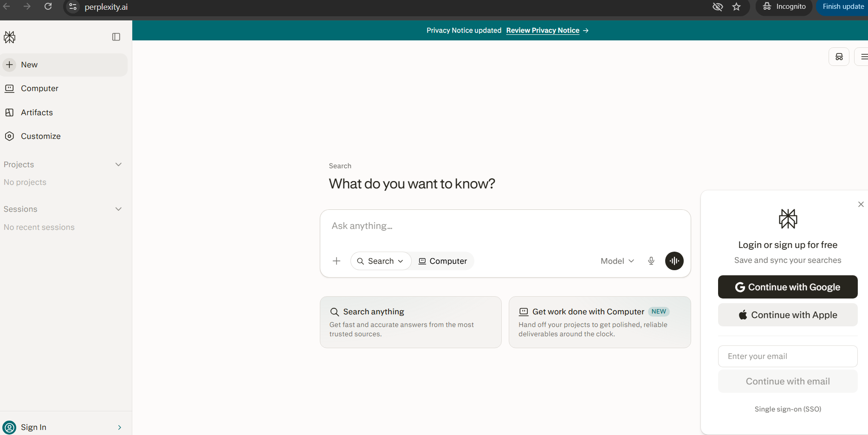Click the microphone dictation icon
This screenshot has height=435, width=868.
tap(651, 261)
